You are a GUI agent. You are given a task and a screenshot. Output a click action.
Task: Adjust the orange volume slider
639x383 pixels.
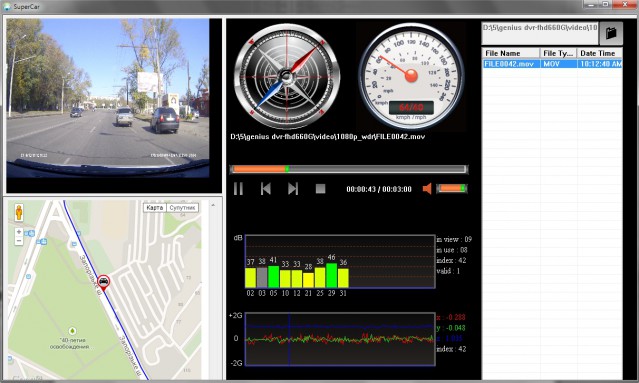[x=452, y=189]
